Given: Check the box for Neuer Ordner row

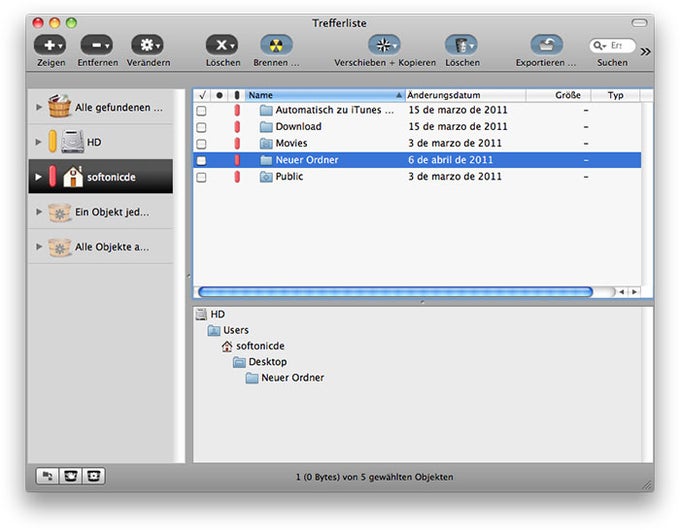Looking at the screenshot, I should (x=201, y=160).
